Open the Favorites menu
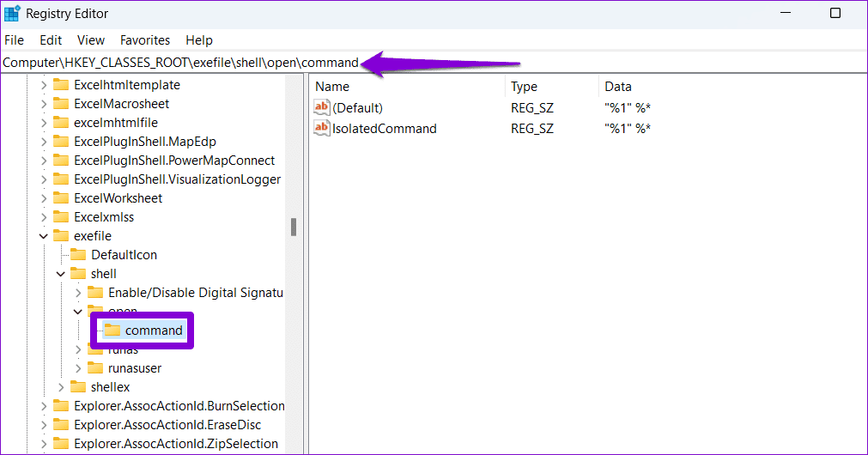868x455 pixels. [145, 40]
